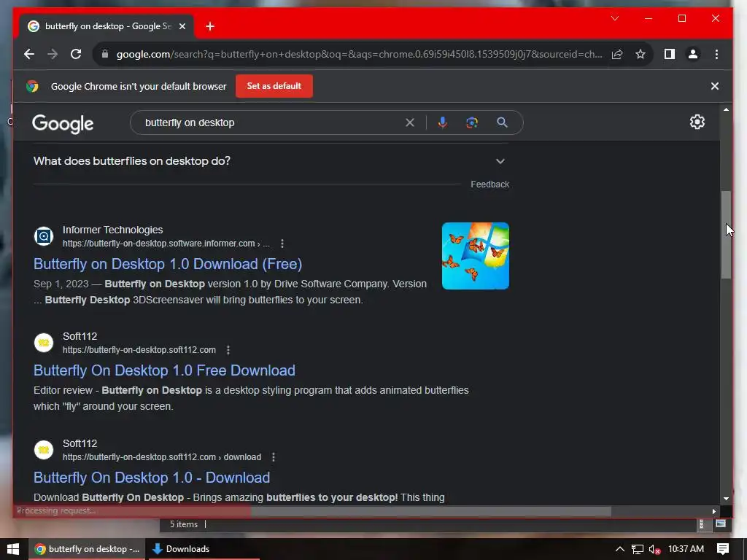Screen dimensions: 747x560
Task: Open the tab search dropdown chevron
Action: pos(615,18)
